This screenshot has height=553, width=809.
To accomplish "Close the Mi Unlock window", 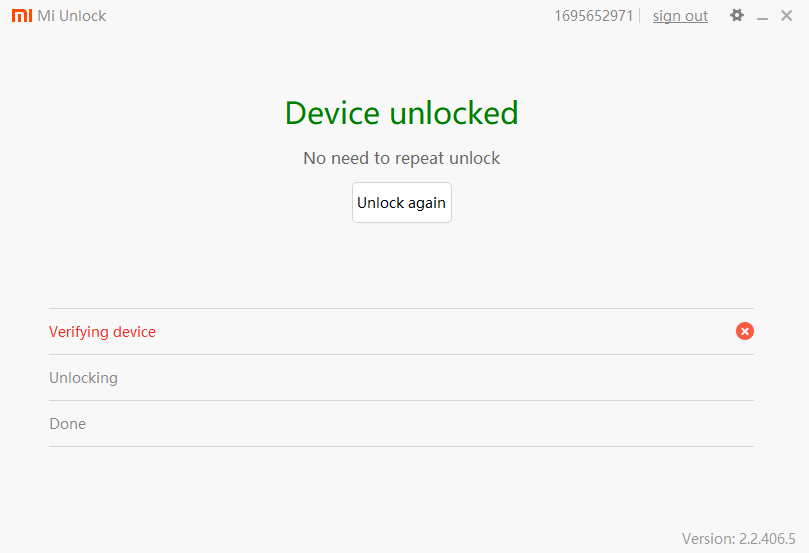I will (x=786, y=16).
